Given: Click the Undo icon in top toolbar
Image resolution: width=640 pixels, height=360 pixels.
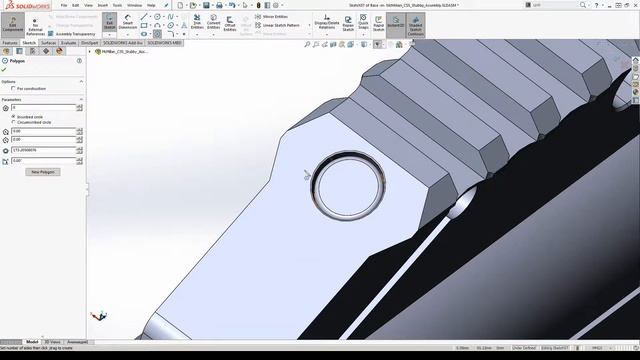Looking at the screenshot, I should (x=232, y=5).
